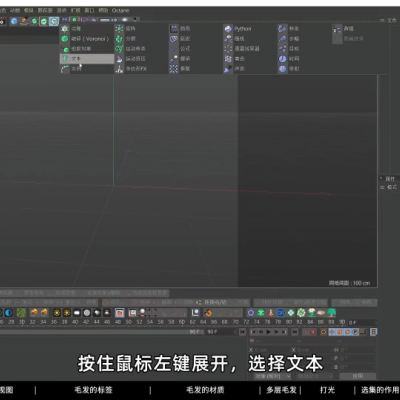Click the 应用 apply button
The width and height of the screenshot is (400, 400).
pyautogui.click(x=358, y=376)
